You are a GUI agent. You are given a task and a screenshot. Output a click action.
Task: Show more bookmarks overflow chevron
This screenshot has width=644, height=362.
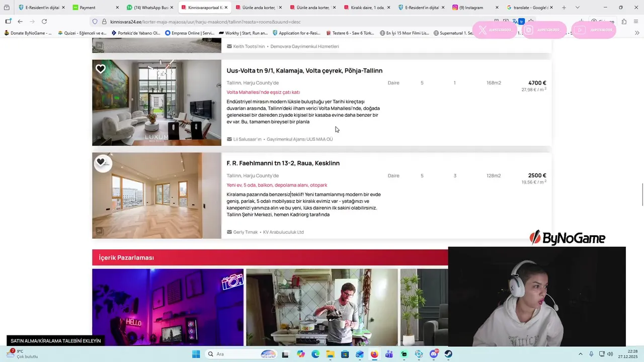pos(637,33)
